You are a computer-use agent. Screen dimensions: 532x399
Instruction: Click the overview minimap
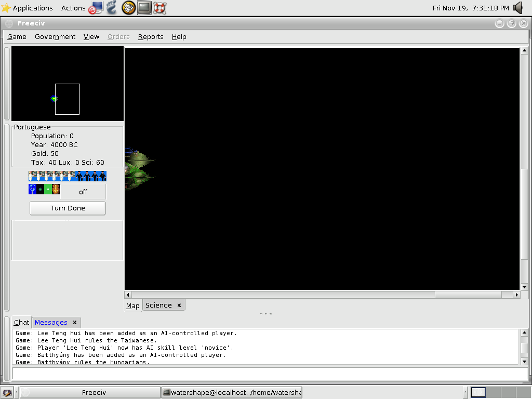[x=68, y=84]
